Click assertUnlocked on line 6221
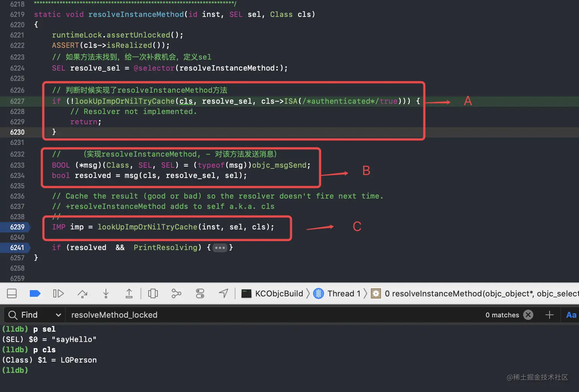Viewport: 579px width, 392px height. click(138, 35)
